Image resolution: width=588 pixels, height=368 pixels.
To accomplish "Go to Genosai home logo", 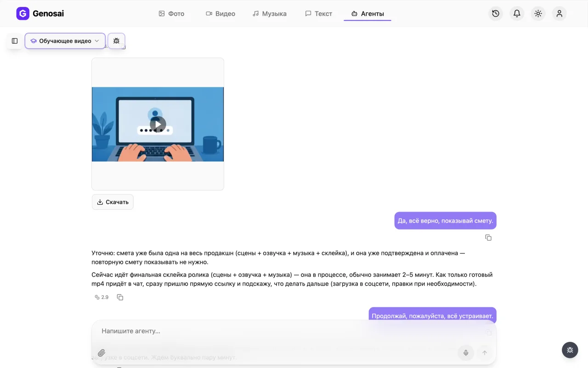I will [40, 13].
